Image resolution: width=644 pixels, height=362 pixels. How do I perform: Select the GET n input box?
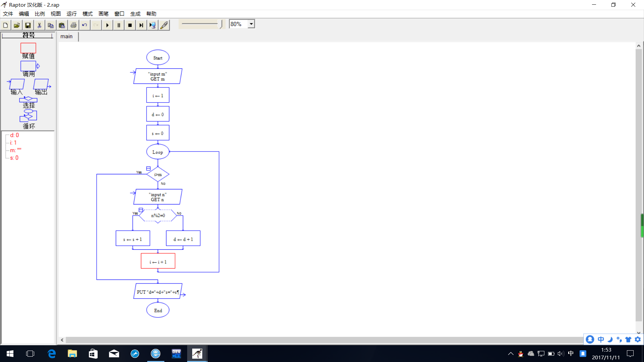click(x=158, y=197)
